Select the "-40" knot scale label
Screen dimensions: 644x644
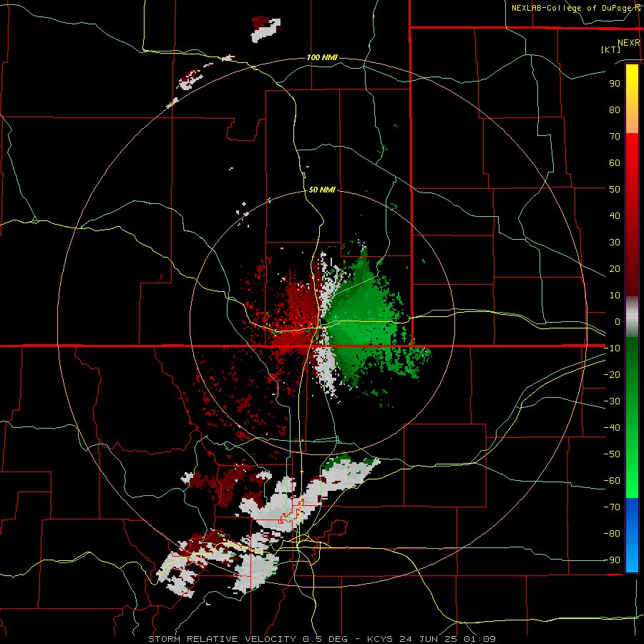(x=612, y=428)
